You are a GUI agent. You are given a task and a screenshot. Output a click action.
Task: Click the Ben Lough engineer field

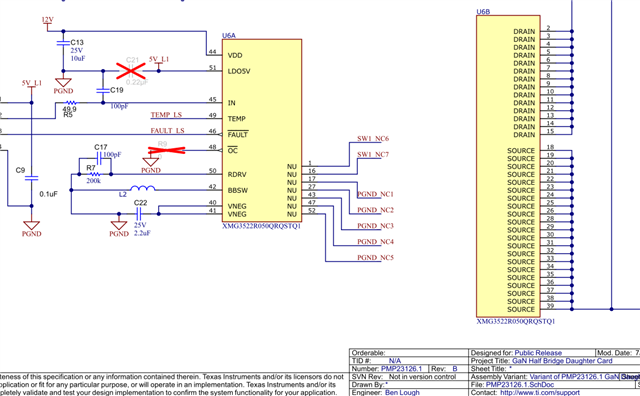[402, 392]
